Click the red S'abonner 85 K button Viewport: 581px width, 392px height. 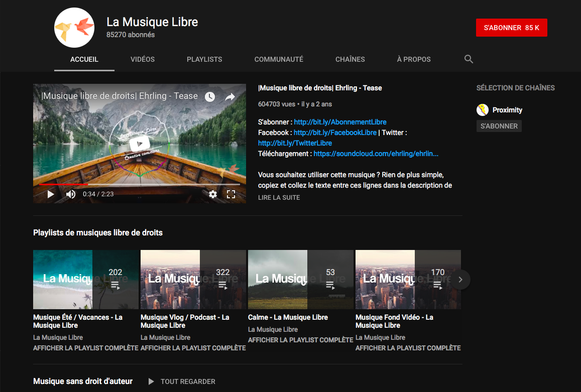point(511,28)
